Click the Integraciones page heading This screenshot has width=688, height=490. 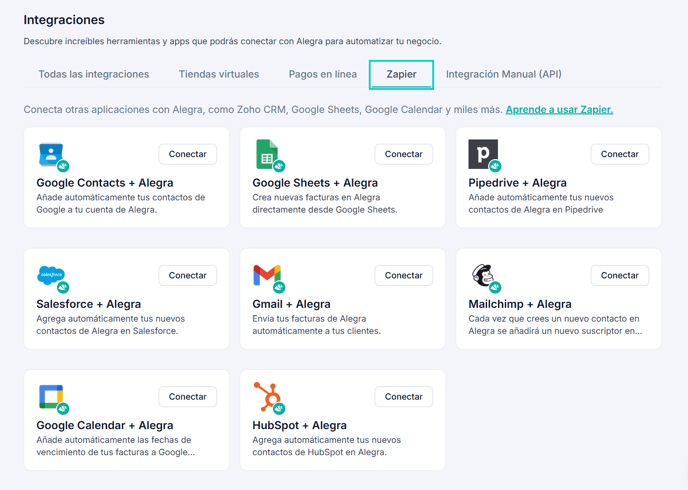pos(64,20)
